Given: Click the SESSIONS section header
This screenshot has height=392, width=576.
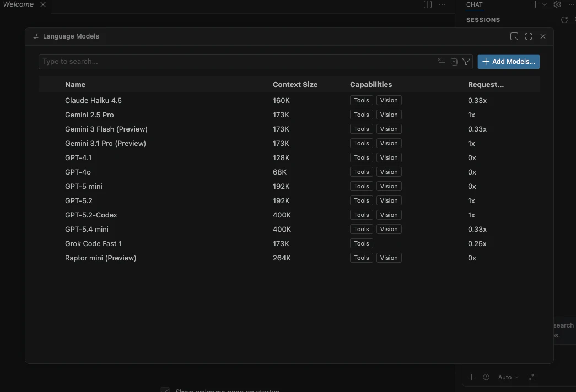Looking at the screenshot, I should click(483, 20).
